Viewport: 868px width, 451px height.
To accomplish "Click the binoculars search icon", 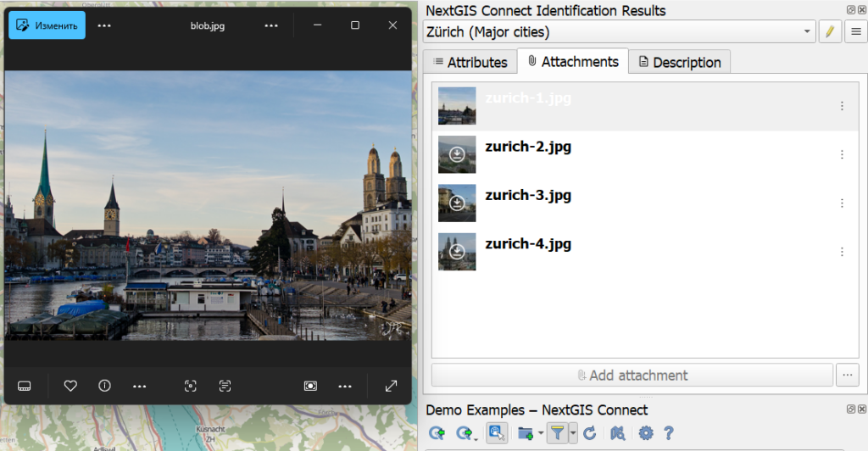I will (618, 432).
